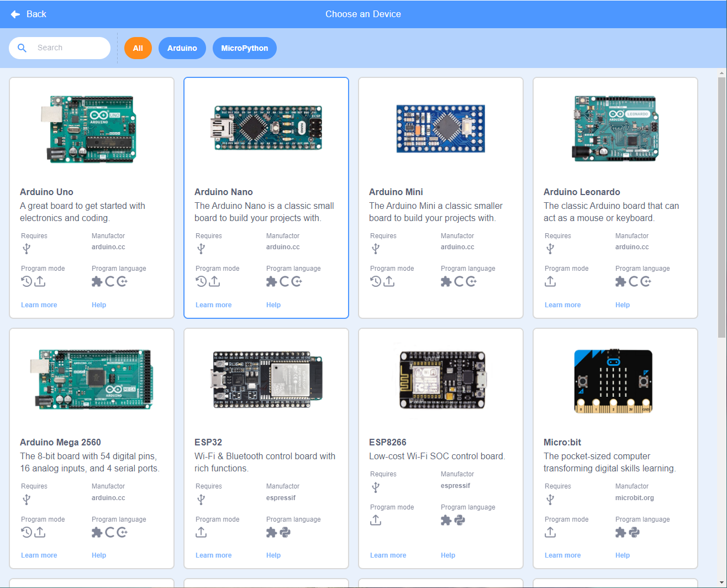This screenshot has width=727, height=588.
Task: Click the Python language icon on ESP8266
Action: [x=460, y=521]
